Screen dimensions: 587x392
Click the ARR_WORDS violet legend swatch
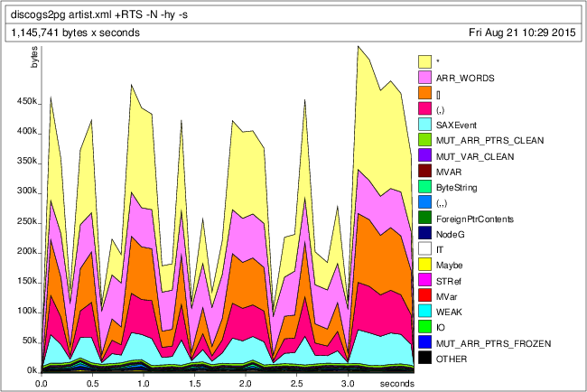[x=424, y=78]
